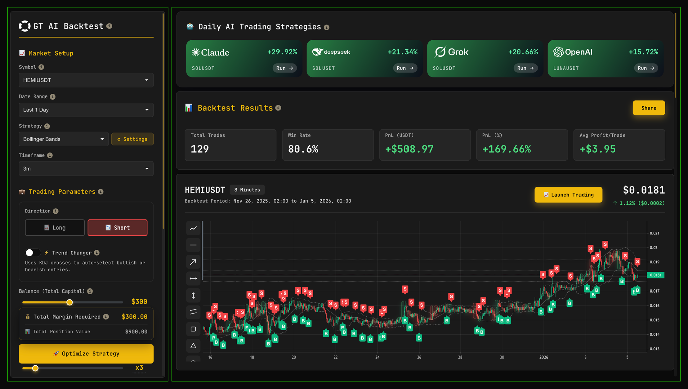This screenshot has width=688, height=389.
Task: Open the Timeframe dropdown
Action: 86,169
